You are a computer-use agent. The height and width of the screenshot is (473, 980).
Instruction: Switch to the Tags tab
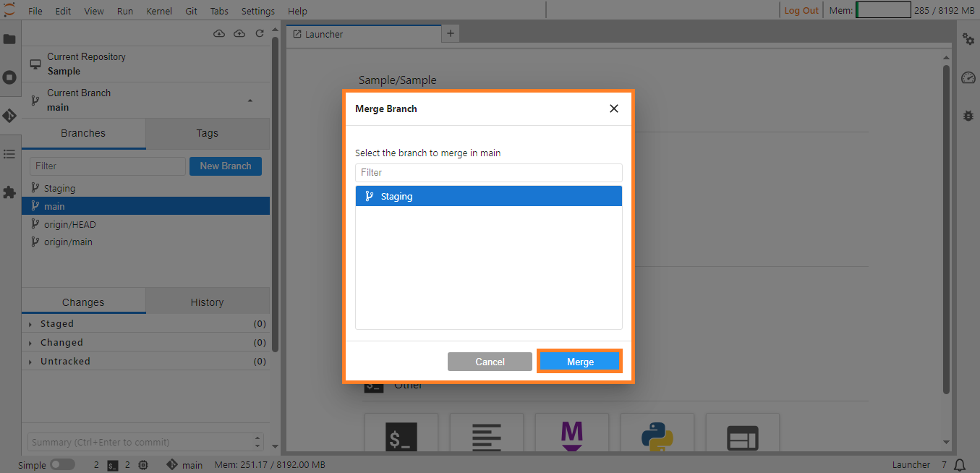coord(207,133)
